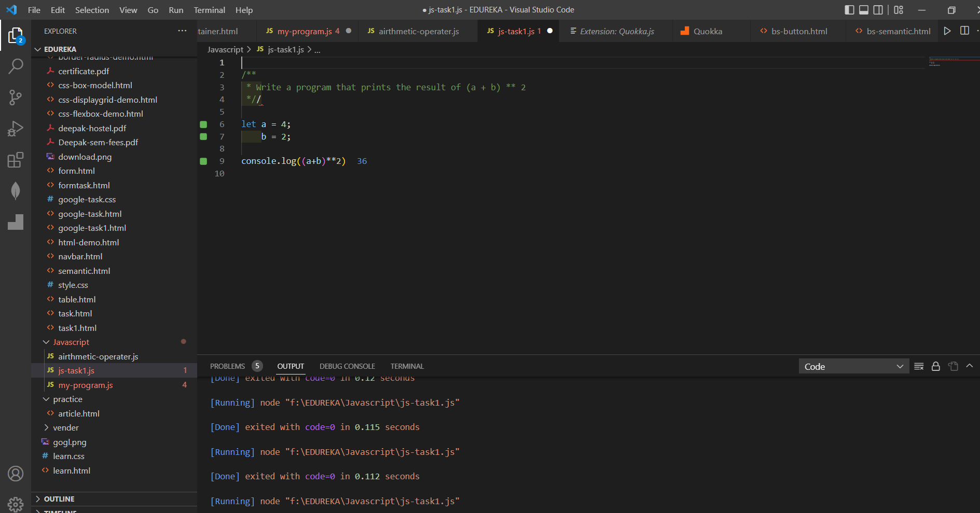The height and width of the screenshot is (513, 980).
Task: Open Source Control view
Action: pos(16,98)
